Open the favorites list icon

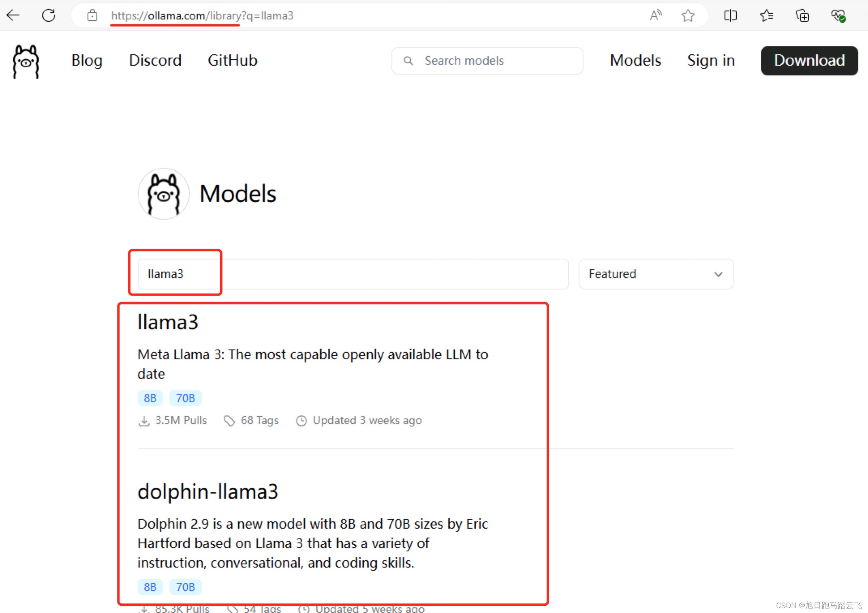766,15
